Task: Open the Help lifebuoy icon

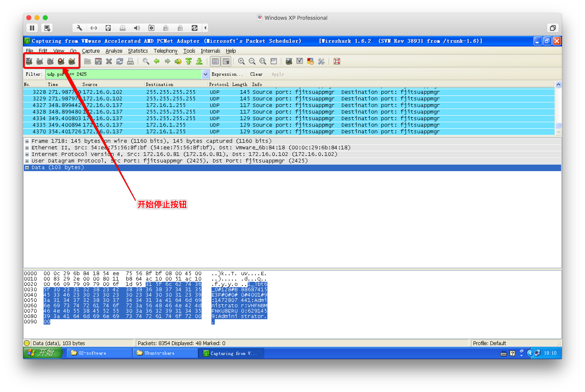Action: point(337,61)
